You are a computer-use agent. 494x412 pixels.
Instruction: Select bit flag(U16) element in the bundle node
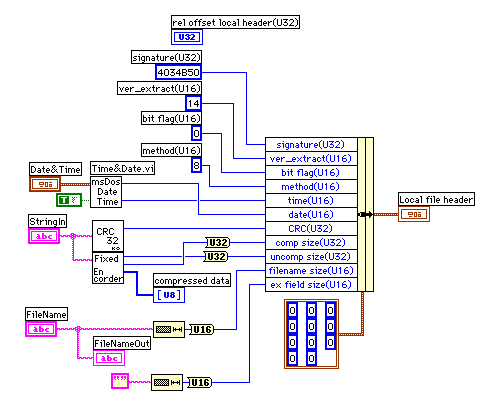[x=311, y=173]
